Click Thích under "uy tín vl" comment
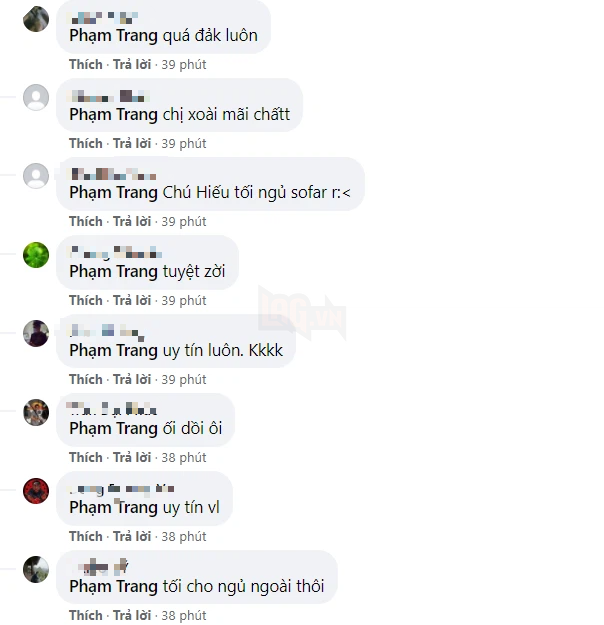 point(86,536)
